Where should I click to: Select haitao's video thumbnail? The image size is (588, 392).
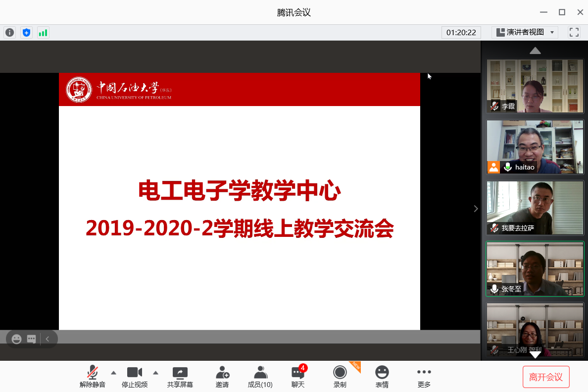(x=535, y=147)
